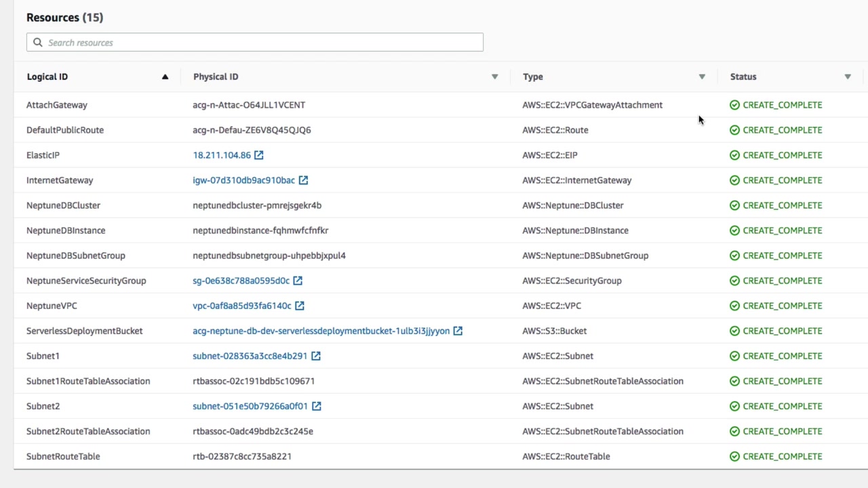Image resolution: width=868 pixels, height=488 pixels.
Task: Open external link icon for serverless deployment bucket
Action: pos(458,331)
